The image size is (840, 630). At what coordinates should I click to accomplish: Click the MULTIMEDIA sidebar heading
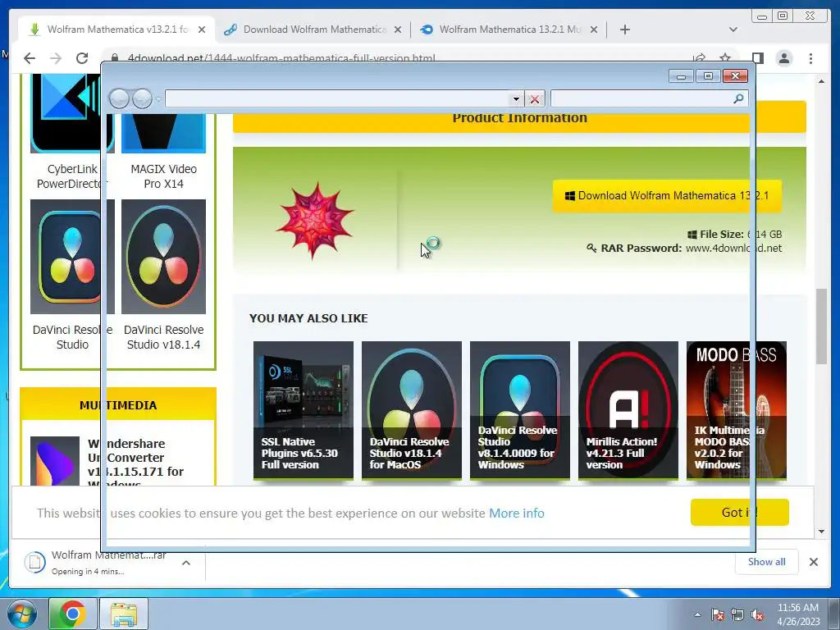(x=118, y=405)
